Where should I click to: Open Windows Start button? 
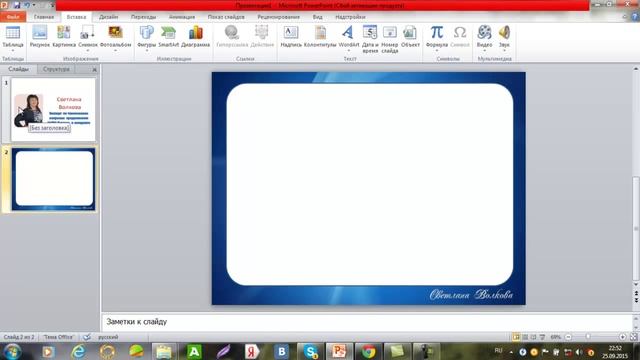[x=12, y=351]
